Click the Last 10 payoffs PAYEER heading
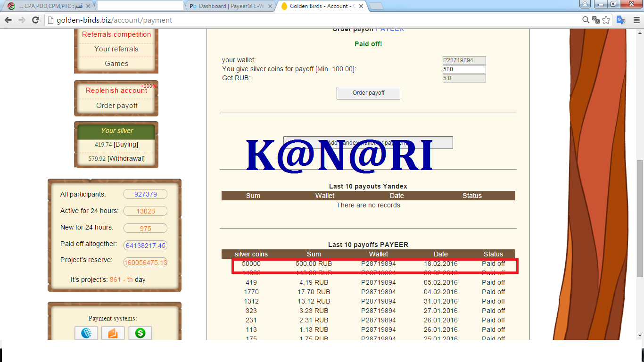 click(x=368, y=245)
